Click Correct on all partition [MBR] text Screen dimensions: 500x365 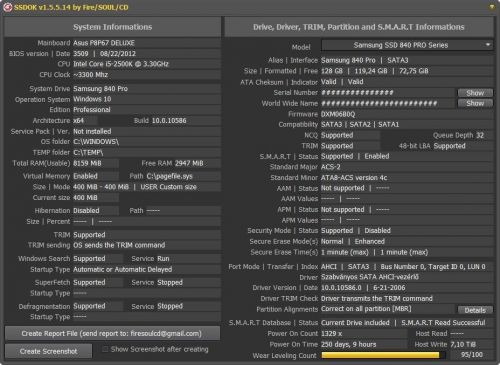tap(366, 309)
